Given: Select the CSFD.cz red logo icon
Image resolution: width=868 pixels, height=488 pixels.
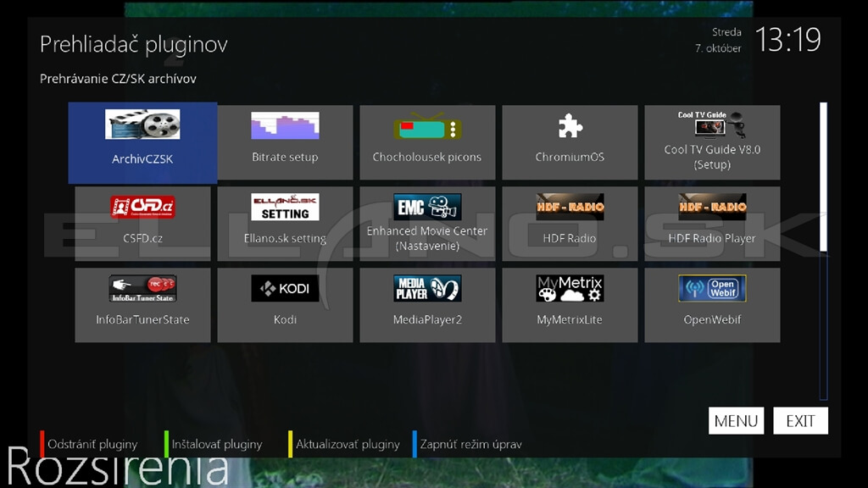Looking at the screenshot, I should click(142, 207).
